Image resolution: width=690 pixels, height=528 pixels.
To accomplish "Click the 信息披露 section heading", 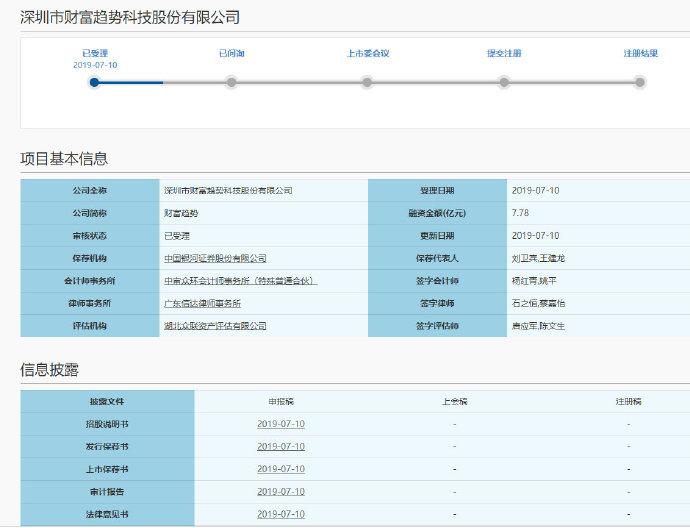I will pos(49,370).
